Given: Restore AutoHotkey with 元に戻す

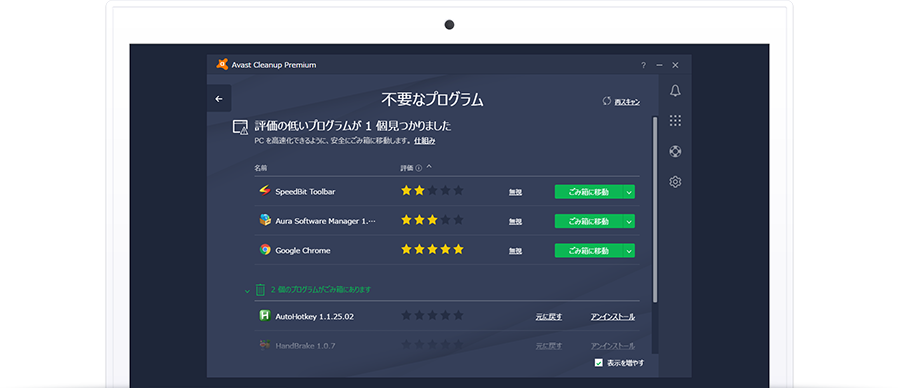Looking at the screenshot, I should 549,317.
